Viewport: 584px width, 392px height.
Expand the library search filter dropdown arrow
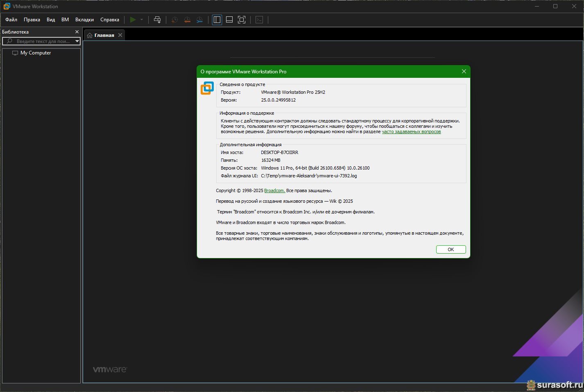[77, 41]
